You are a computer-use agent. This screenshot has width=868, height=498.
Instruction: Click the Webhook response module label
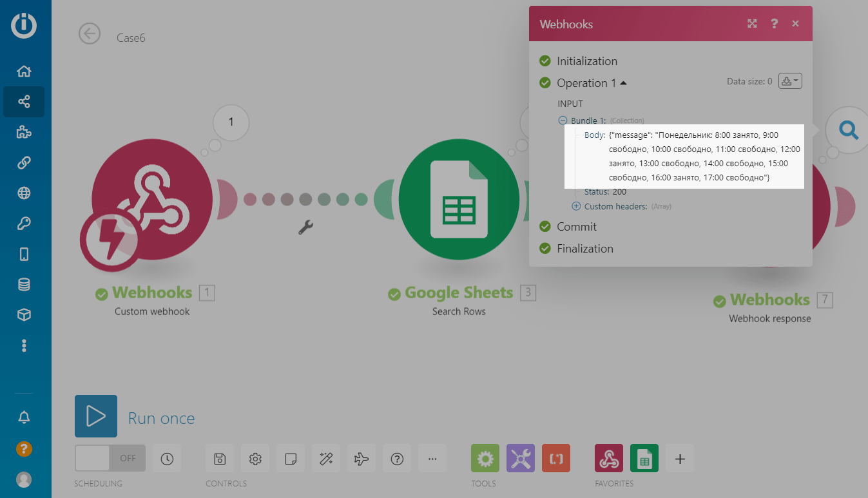coord(770,319)
